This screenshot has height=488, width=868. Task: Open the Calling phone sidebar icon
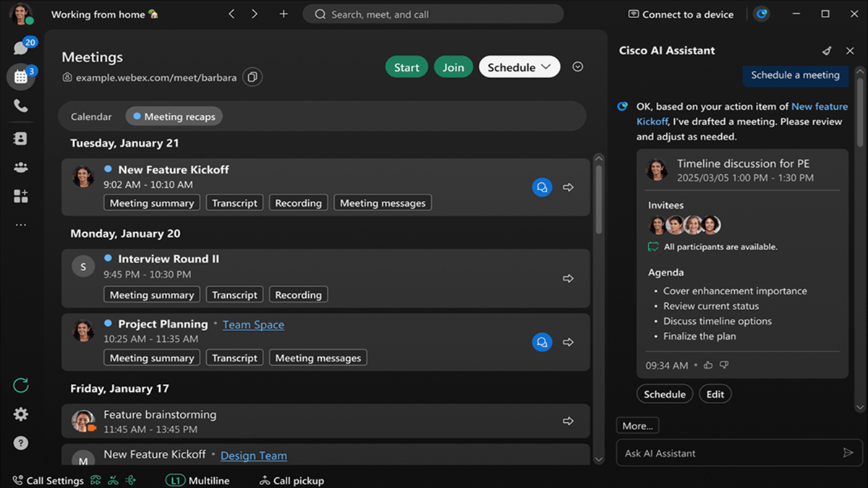tap(20, 106)
